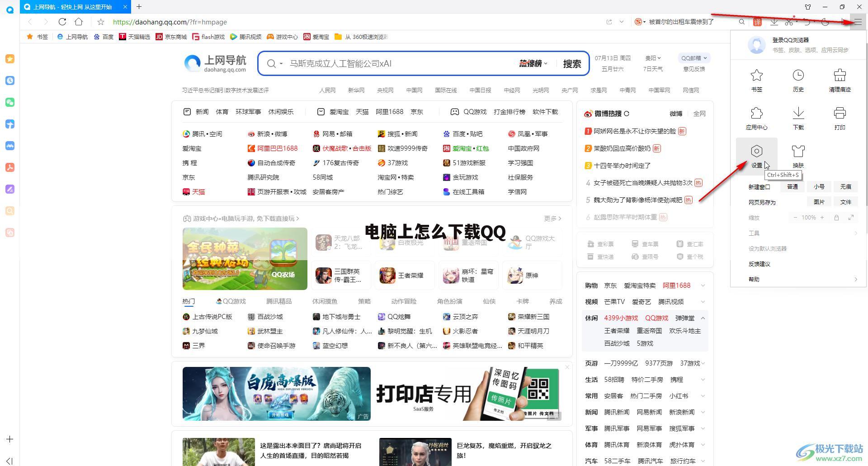This screenshot has height=466, width=868.
Task: Select the QQ游戏 games tab
Action: pos(231,301)
